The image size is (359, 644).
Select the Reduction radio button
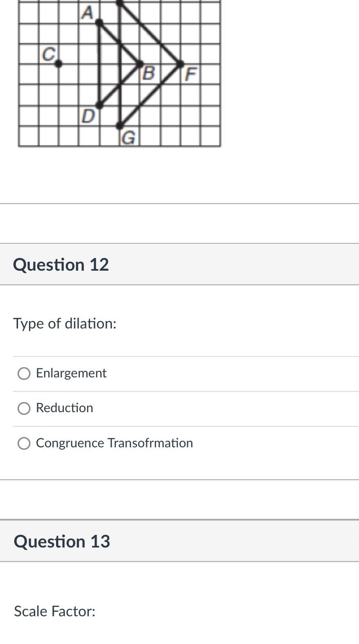tap(24, 408)
